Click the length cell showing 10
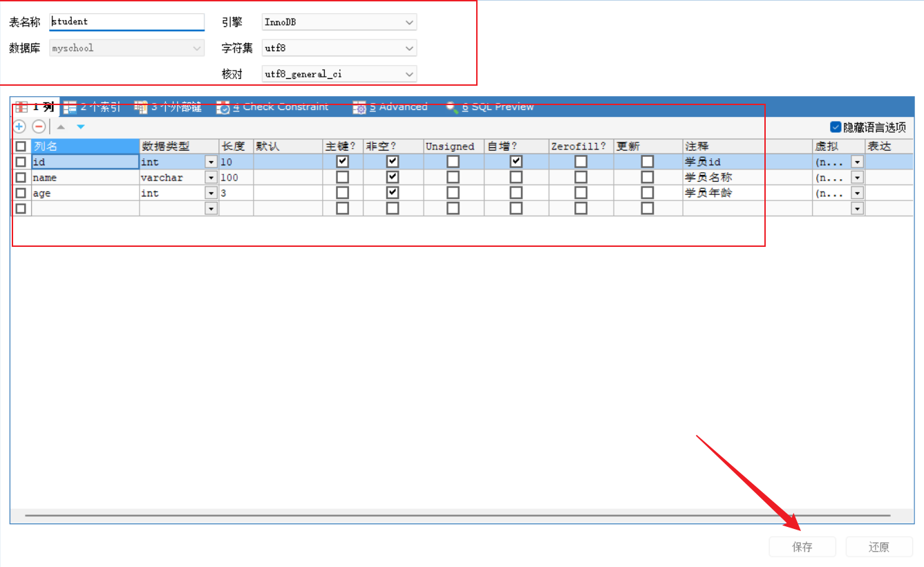This screenshot has height=567, width=924. [x=236, y=162]
